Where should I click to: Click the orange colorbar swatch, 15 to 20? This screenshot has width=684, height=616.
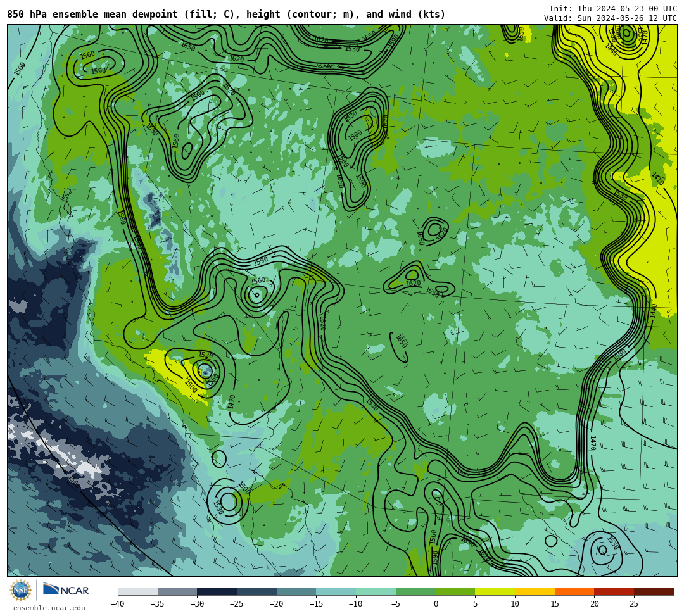(574, 591)
